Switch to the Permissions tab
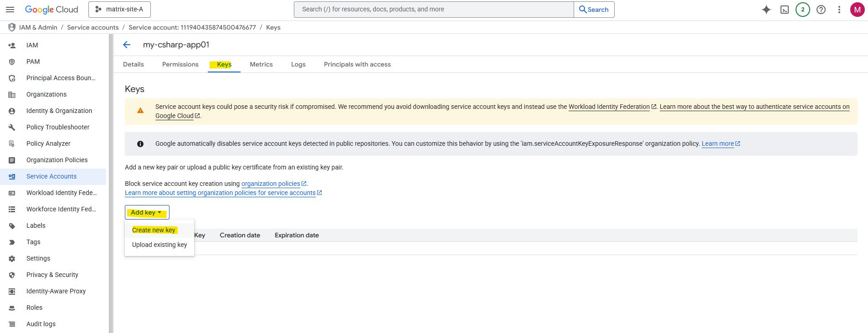The width and height of the screenshot is (868, 333). point(180,65)
